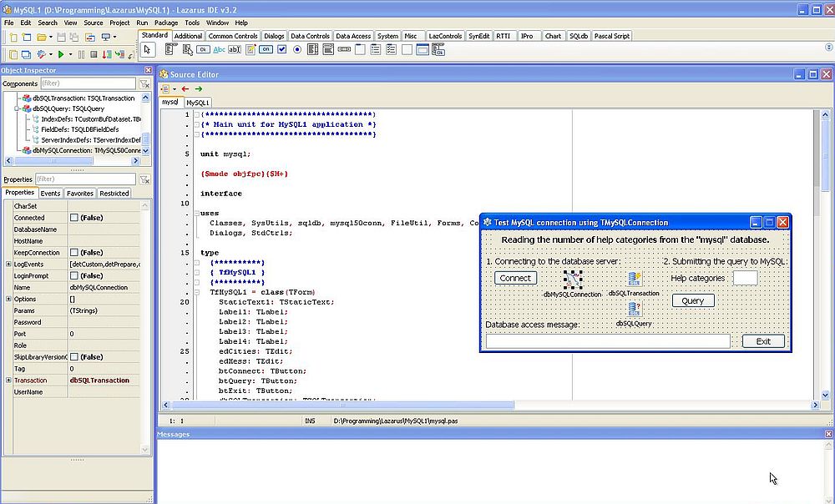
Task: Select 'FieldDefs: TSQLDBFieldDefs' in component tree
Action: [80, 129]
